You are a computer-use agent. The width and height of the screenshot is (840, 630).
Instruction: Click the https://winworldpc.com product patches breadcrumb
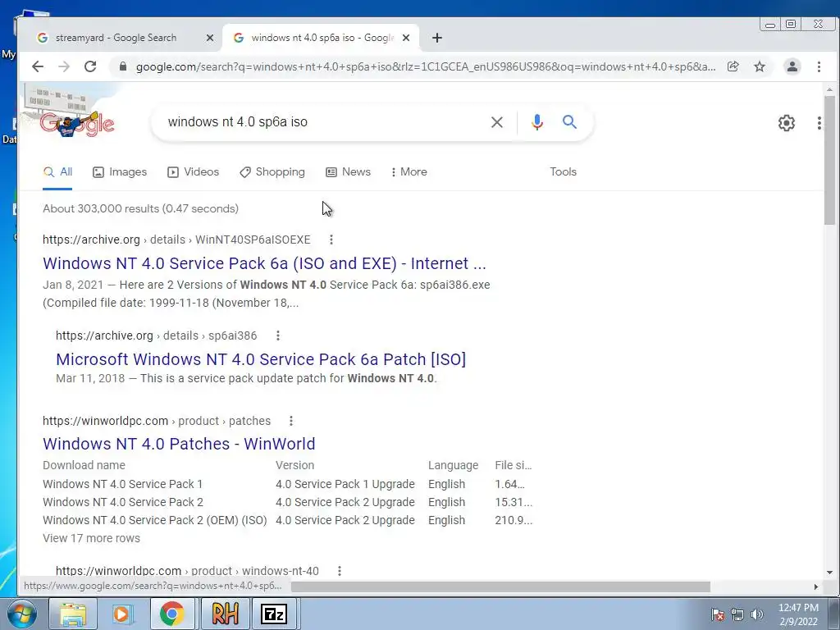tap(157, 421)
